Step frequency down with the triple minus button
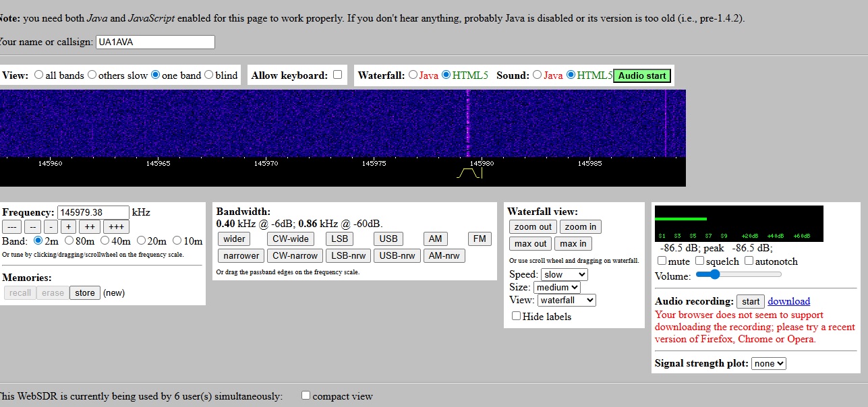This screenshot has width=868, height=407. (x=11, y=226)
